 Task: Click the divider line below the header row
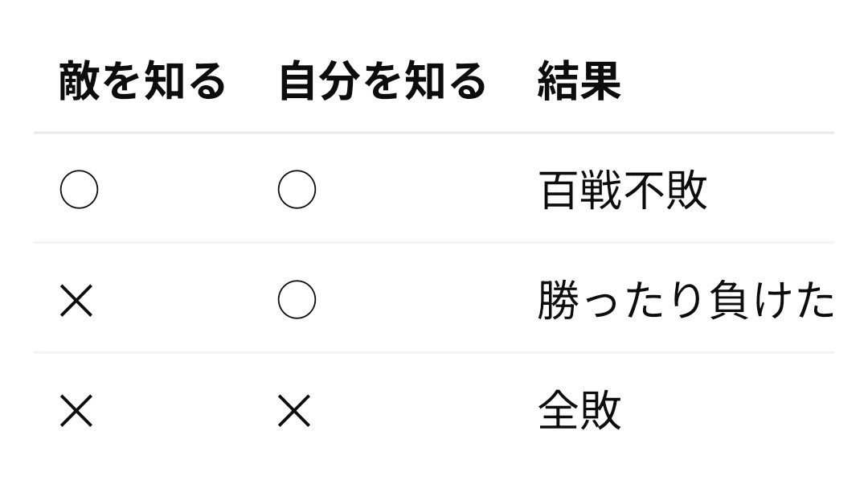434,133
